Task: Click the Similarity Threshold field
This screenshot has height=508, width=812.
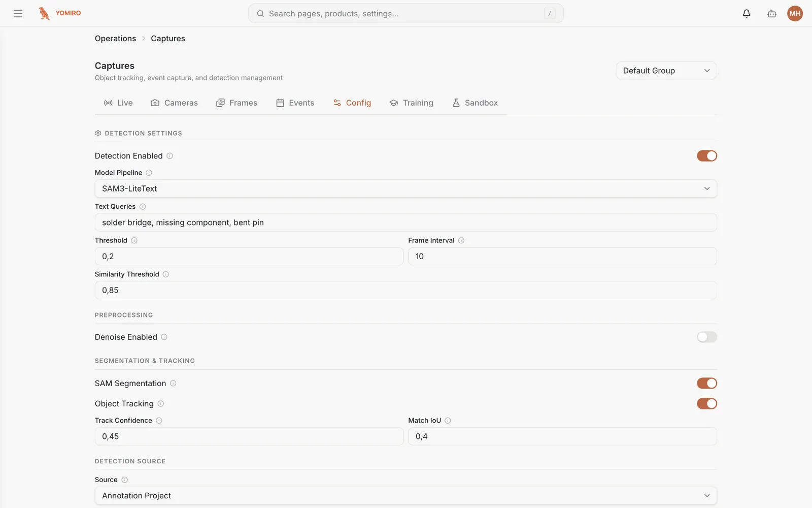Action: pyautogui.click(x=405, y=291)
